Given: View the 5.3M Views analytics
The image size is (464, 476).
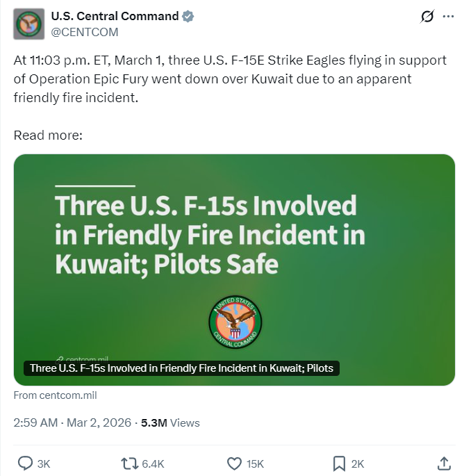Looking at the screenshot, I should click(170, 422).
